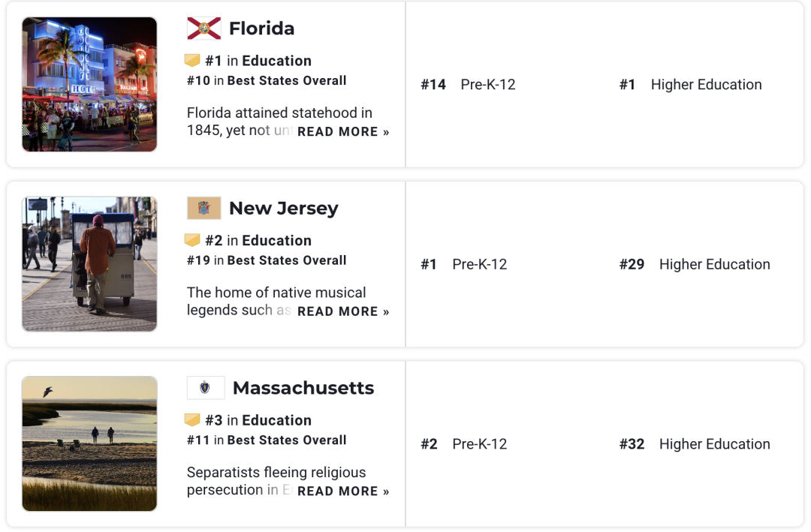Open Massachusetts' beach marsh photo

89,443
